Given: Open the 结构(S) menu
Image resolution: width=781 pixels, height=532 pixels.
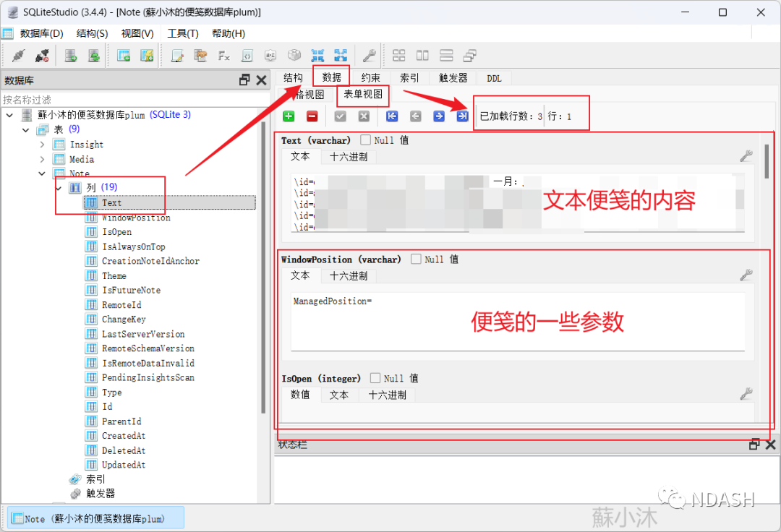Looking at the screenshot, I should [x=92, y=33].
